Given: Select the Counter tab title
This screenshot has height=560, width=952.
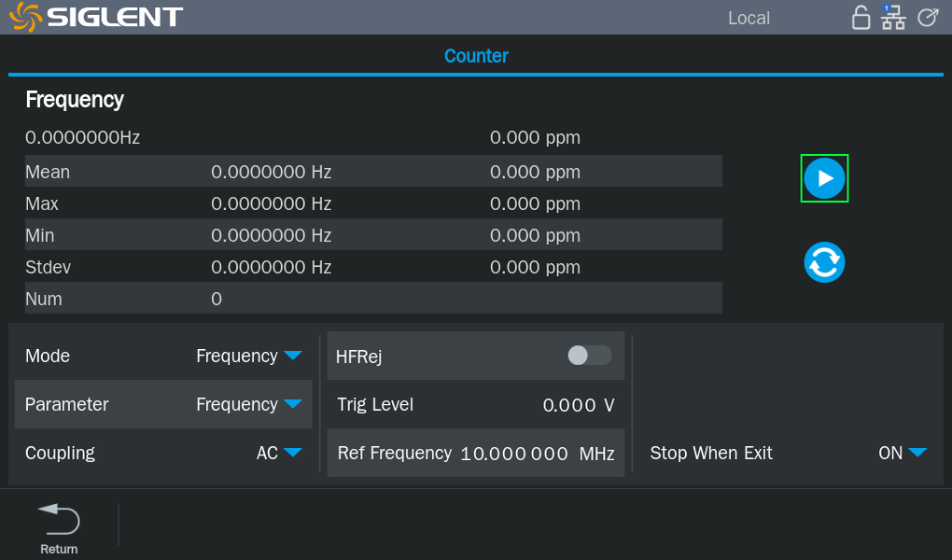Looking at the screenshot, I should pos(476,56).
